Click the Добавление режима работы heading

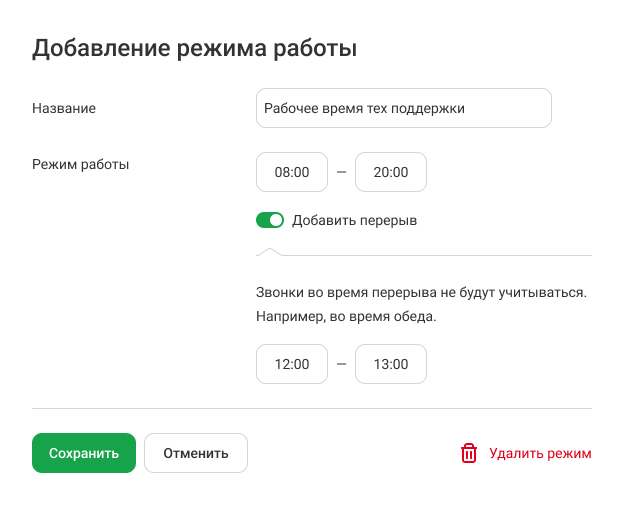click(194, 49)
